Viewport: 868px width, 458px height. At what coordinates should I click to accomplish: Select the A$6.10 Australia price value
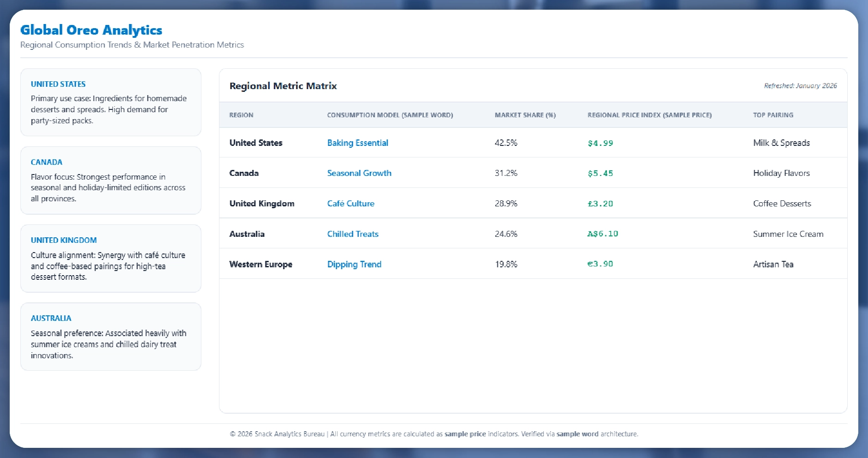point(602,234)
